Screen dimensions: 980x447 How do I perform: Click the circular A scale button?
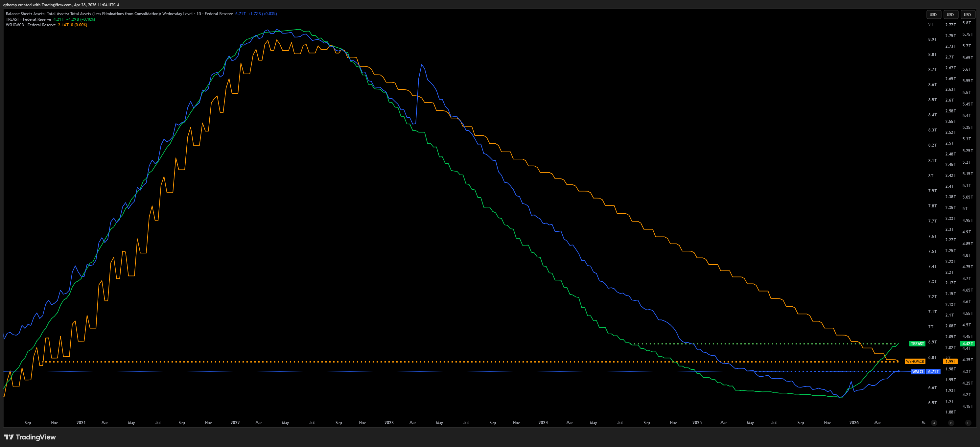coord(934,423)
